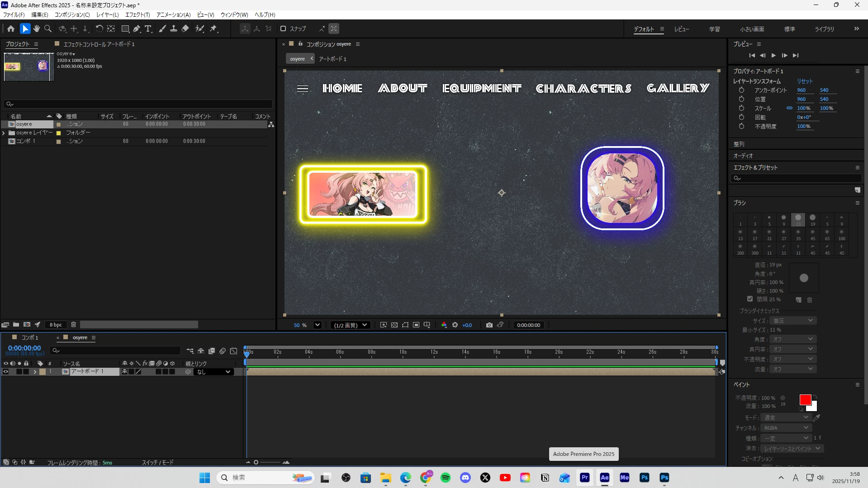Image resolution: width=868 pixels, height=488 pixels.
Task: Select osyere composition in Project list
Action: [24, 124]
